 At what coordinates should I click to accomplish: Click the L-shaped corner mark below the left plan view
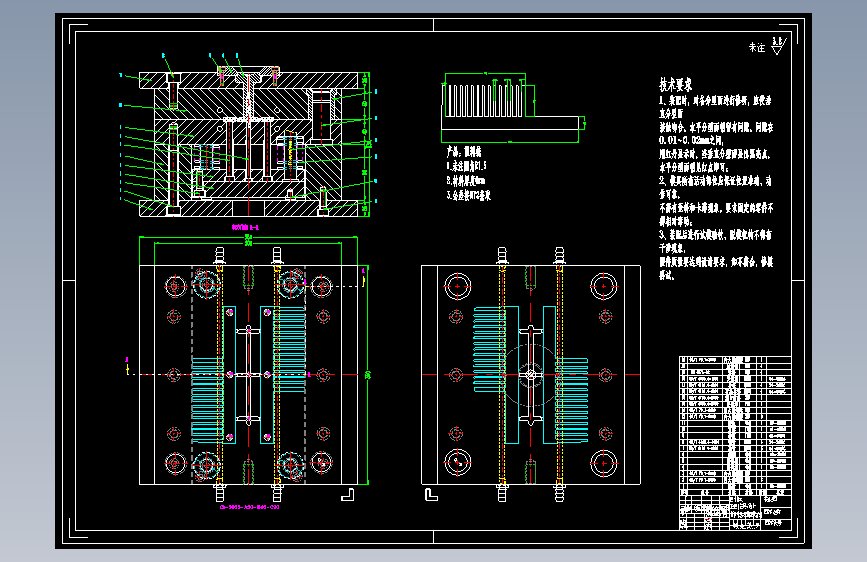347,495
